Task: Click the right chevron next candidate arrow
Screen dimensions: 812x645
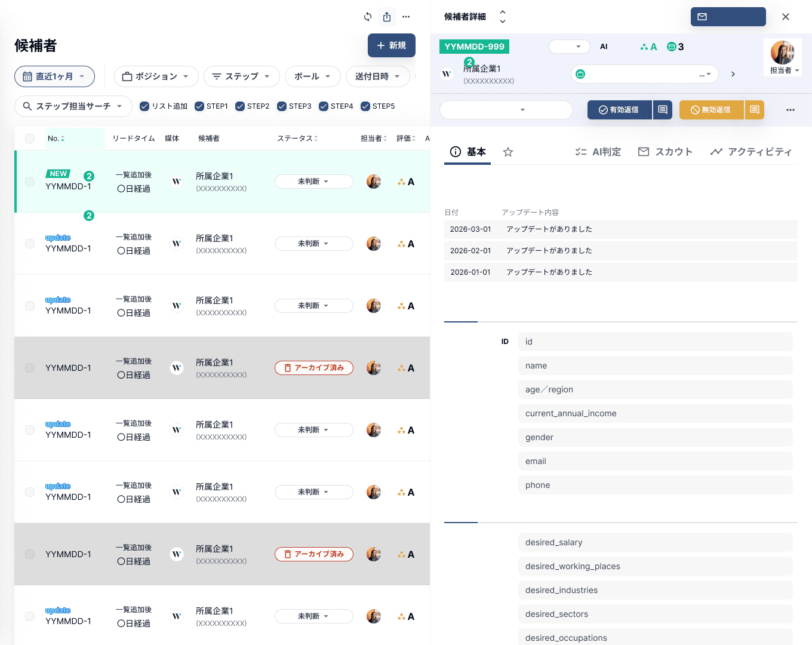Action: 733,74
